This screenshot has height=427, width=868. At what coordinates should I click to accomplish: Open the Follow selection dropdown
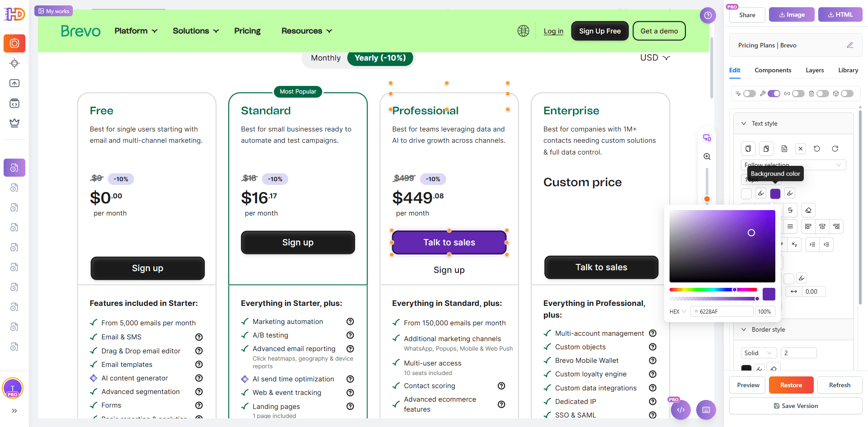(x=793, y=165)
